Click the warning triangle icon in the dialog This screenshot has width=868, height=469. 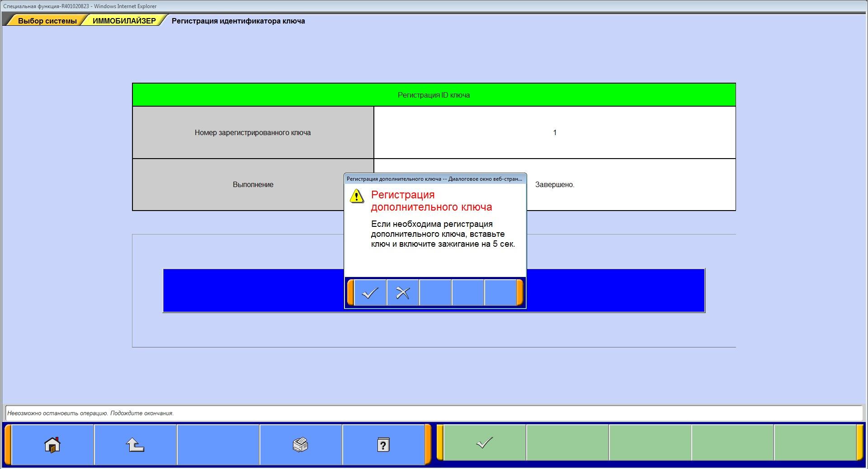357,196
